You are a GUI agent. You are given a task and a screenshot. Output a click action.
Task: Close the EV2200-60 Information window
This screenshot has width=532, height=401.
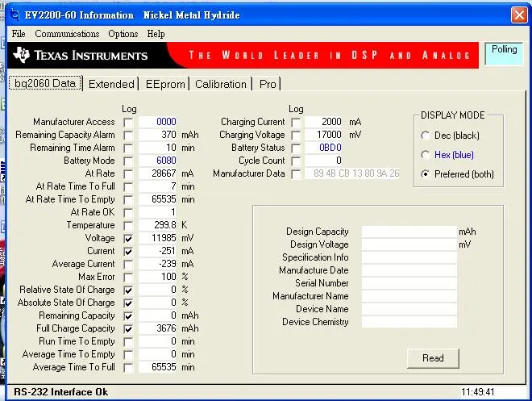(x=519, y=15)
